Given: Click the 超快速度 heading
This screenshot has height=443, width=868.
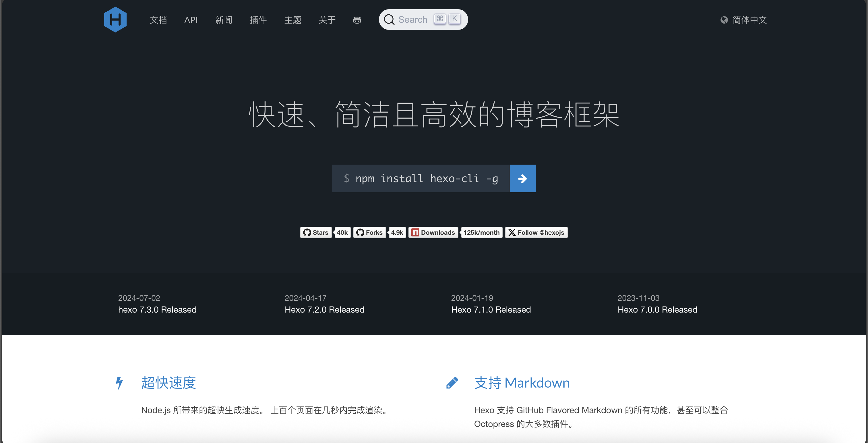Looking at the screenshot, I should coord(168,383).
